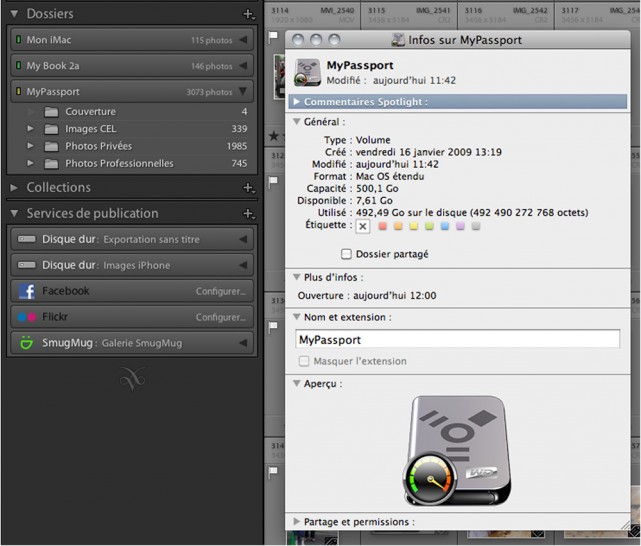Open Disque dur Images iPhone service
The height and width of the screenshot is (546, 641).
pyautogui.click(x=132, y=265)
